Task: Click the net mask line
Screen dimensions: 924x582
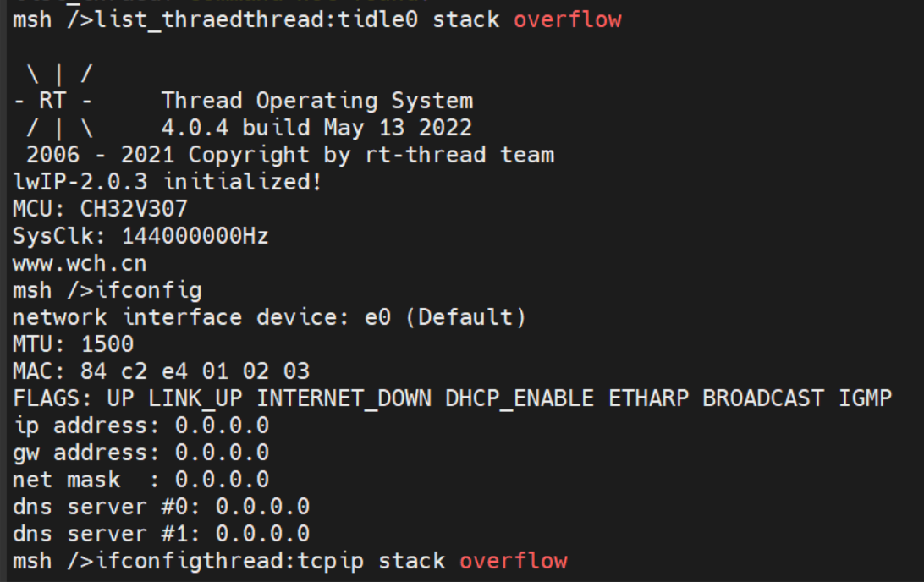Action: (140, 480)
